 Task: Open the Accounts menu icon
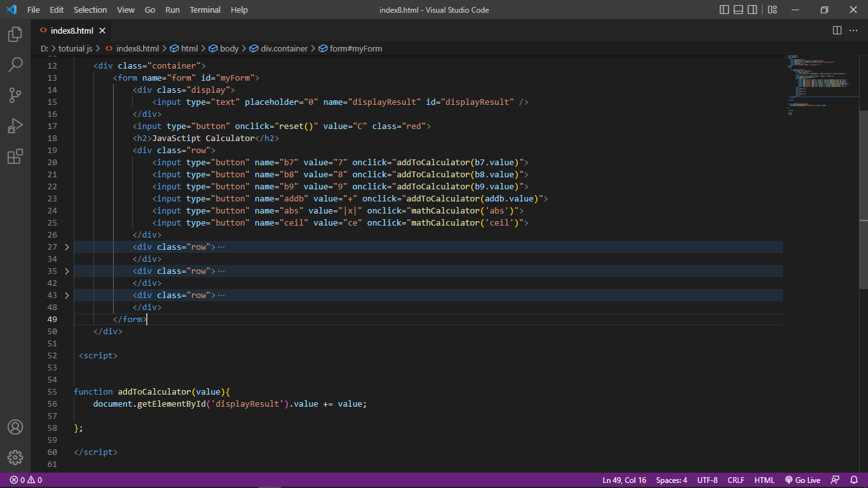15,427
